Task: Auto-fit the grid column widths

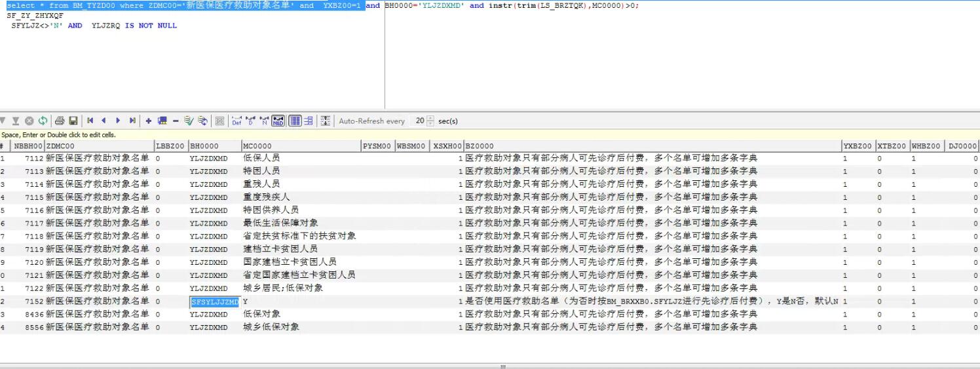Action: [325, 121]
